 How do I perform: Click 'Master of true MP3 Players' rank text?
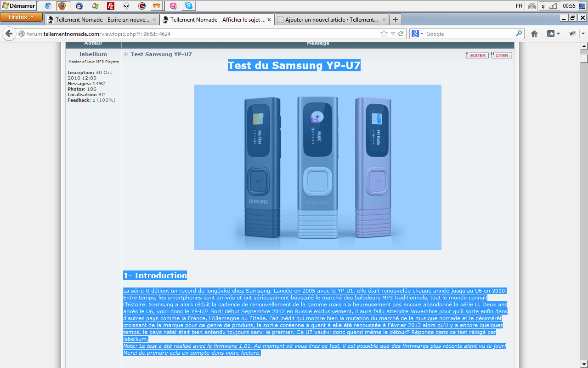93,62
